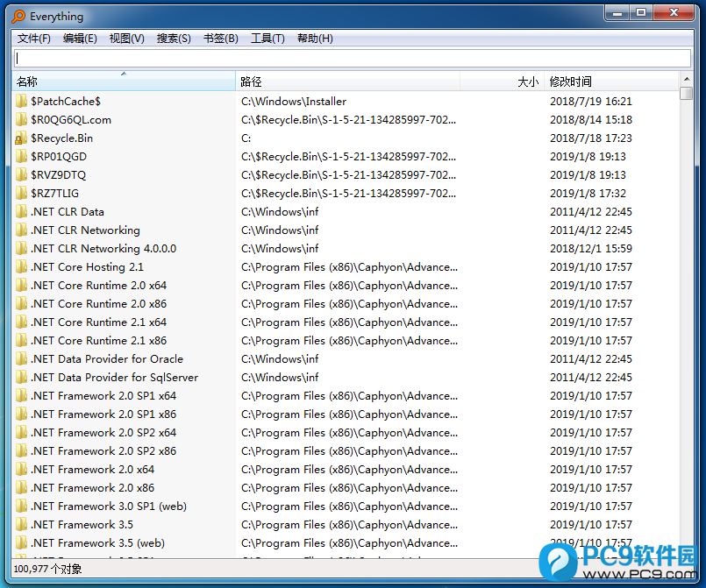Click the 2019/1/8 17:32 modified time
This screenshot has height=588, width=706.
coord(588,194)
